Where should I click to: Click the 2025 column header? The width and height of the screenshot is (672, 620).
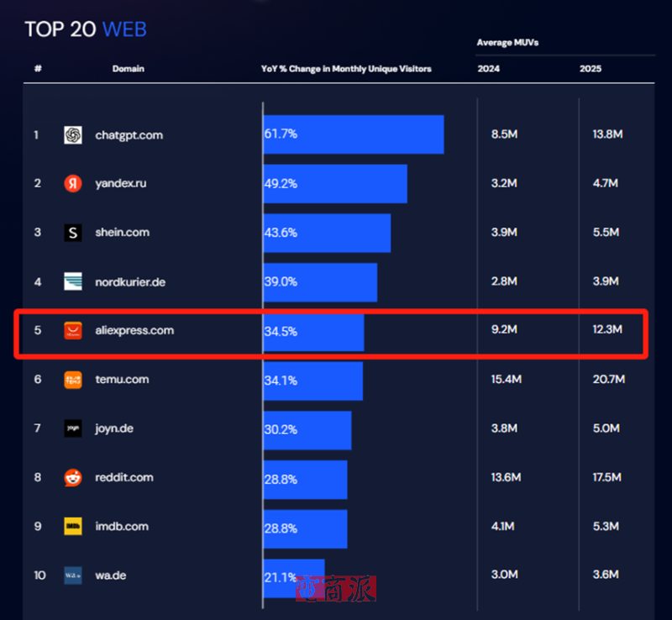[591, 69]
